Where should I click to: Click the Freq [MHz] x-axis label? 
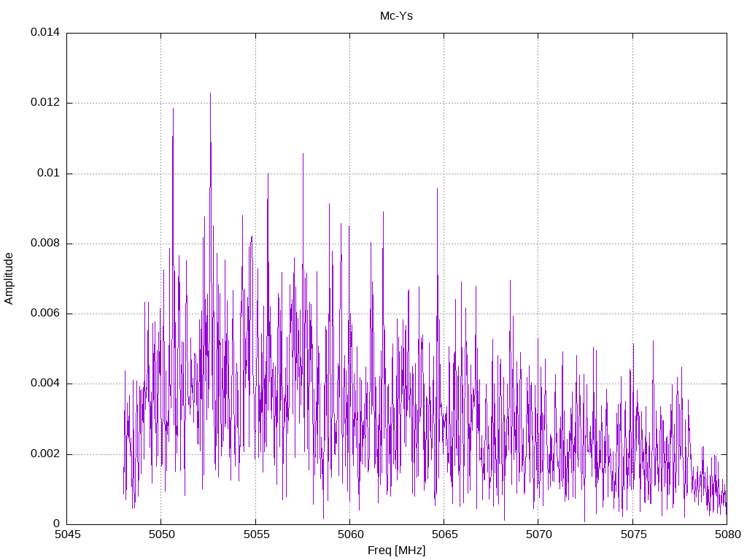(x=396, y=551)
